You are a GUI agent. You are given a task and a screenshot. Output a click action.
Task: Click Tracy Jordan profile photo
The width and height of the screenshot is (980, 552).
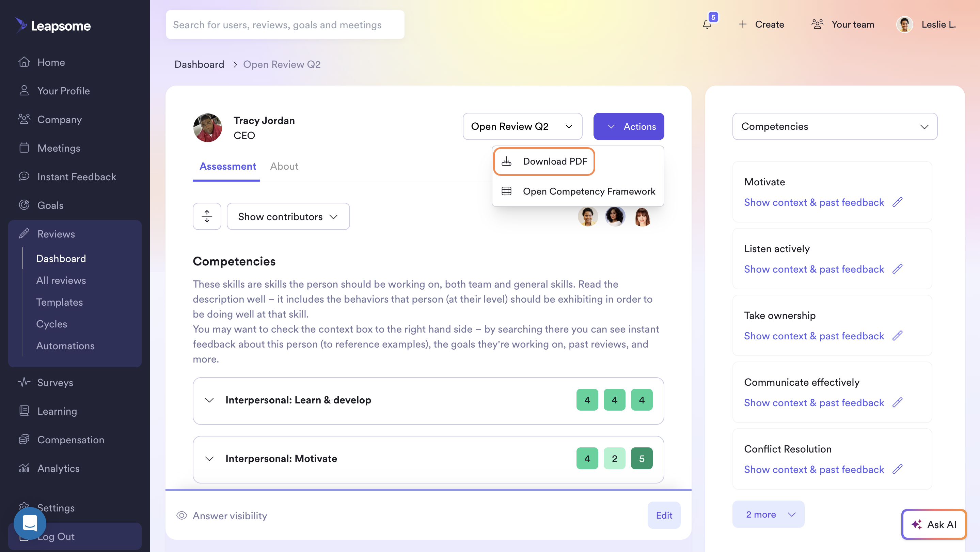tap(208, 127)
